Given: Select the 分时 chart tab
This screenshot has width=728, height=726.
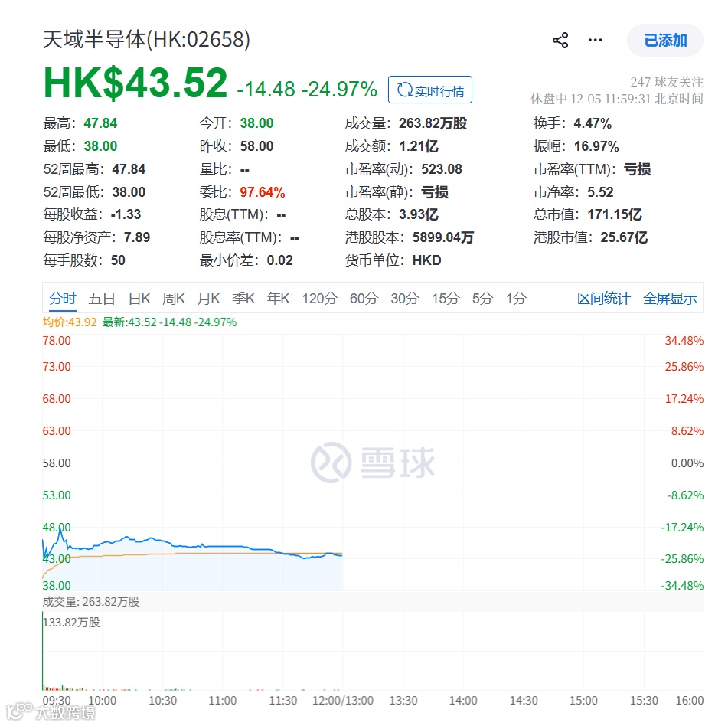Looking at the screenshot, I should [x=62, y=298].
